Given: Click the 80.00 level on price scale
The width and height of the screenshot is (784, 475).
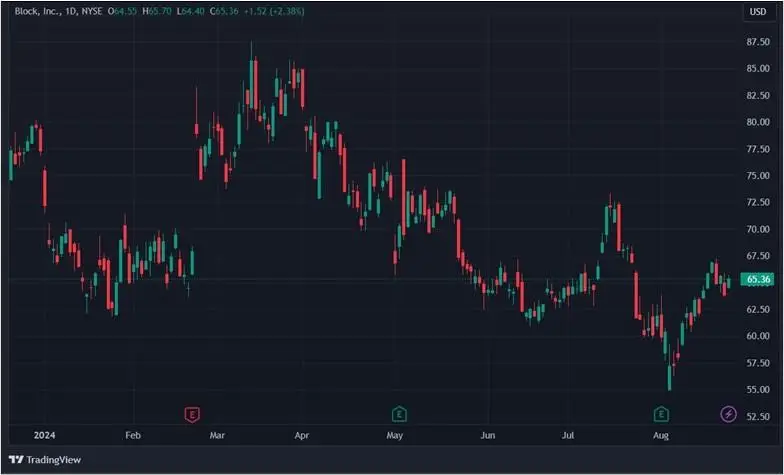Looking at the screenshot, I should [757, 122].
